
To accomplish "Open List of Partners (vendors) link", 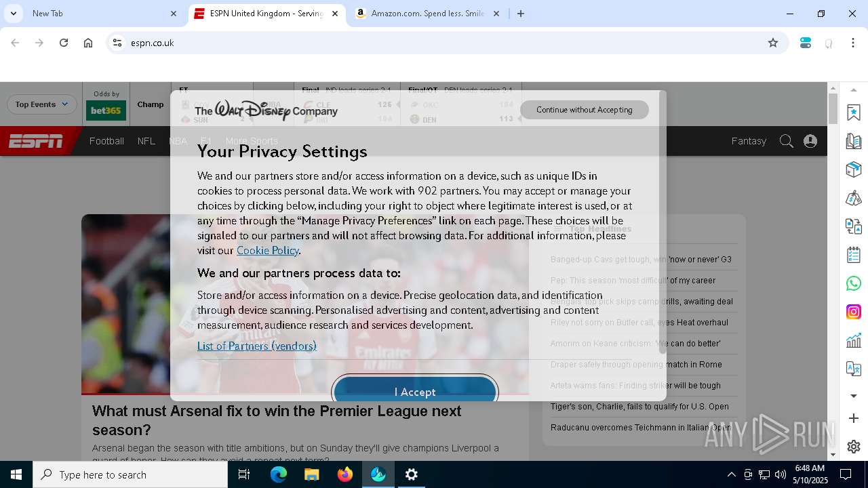I will coord(257,346).
